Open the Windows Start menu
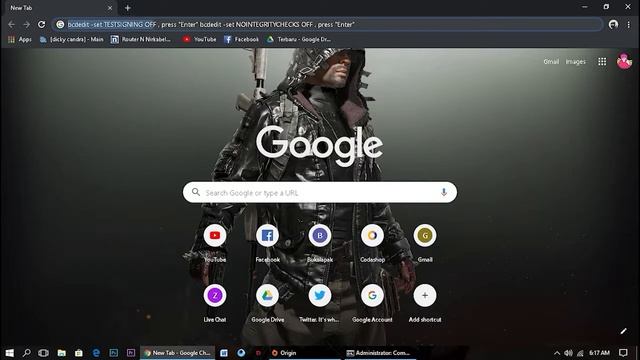Screen dimensions: 640x360 [x=9, y=353]
